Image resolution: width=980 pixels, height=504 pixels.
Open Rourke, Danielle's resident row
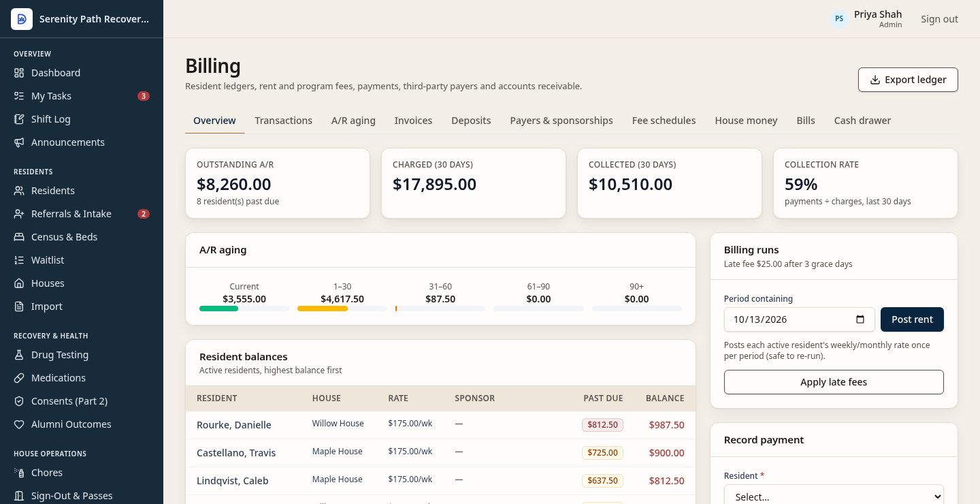(440, 425)
